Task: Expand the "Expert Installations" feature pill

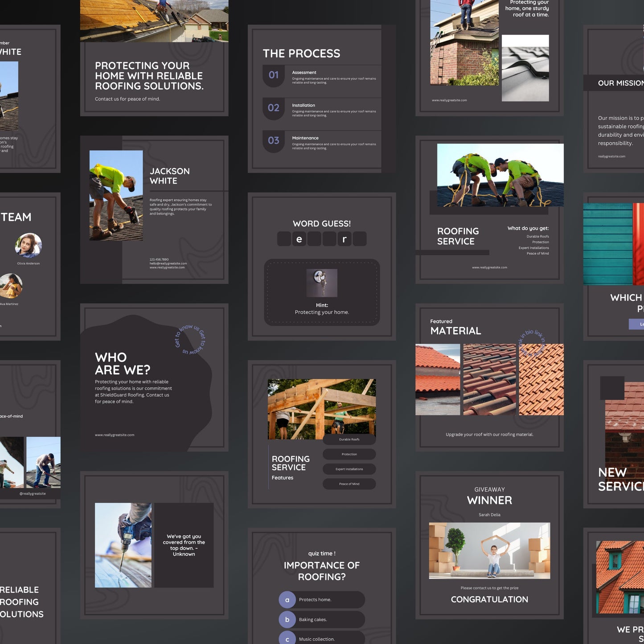Action: (x=349, y=469)
